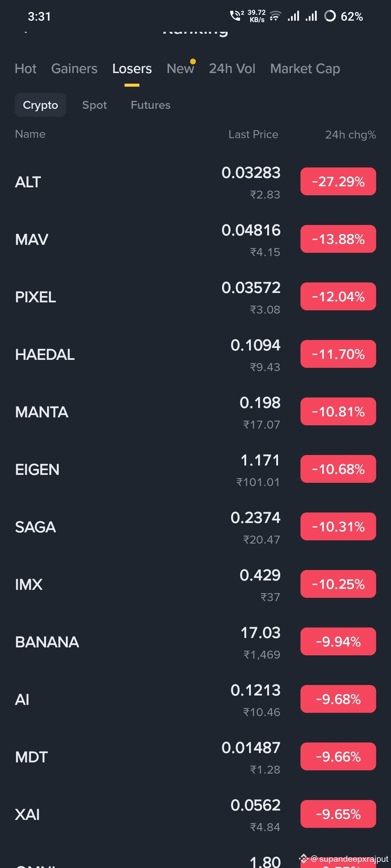
Task: Tap MAV's -13.88% change badge
Action: [x=338, y=239]
